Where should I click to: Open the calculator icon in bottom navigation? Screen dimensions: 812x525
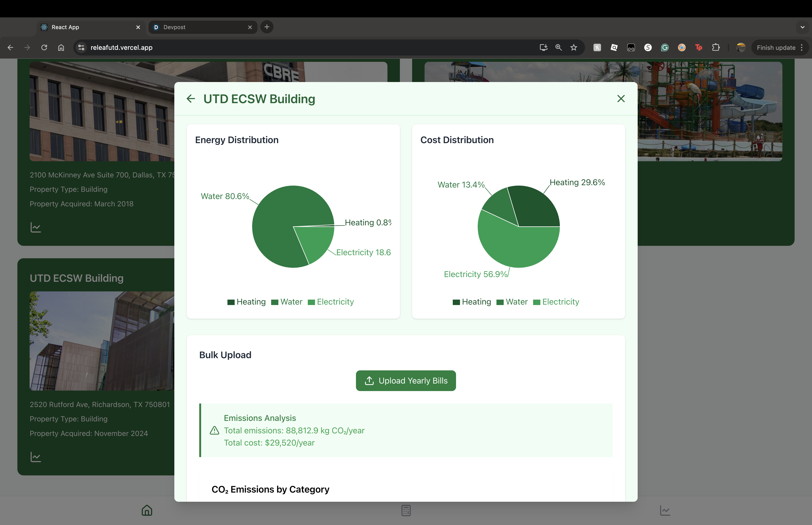tap(406, 510)
